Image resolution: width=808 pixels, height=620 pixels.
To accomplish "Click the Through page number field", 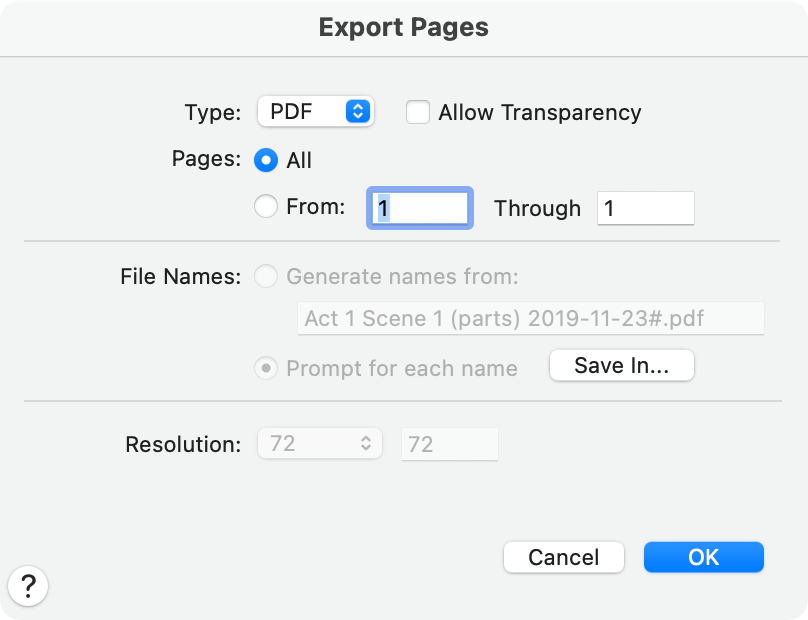I will pyautogui.click(x=645, y=208).
